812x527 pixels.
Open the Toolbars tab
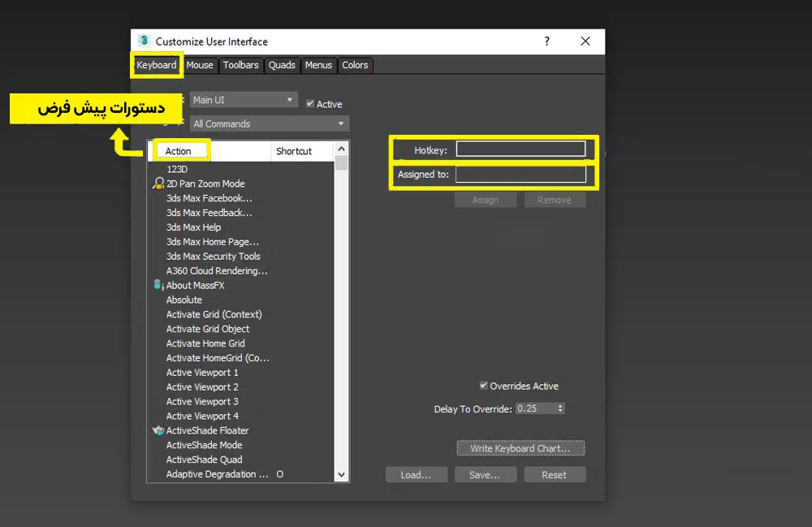click(x=240, y=65)
